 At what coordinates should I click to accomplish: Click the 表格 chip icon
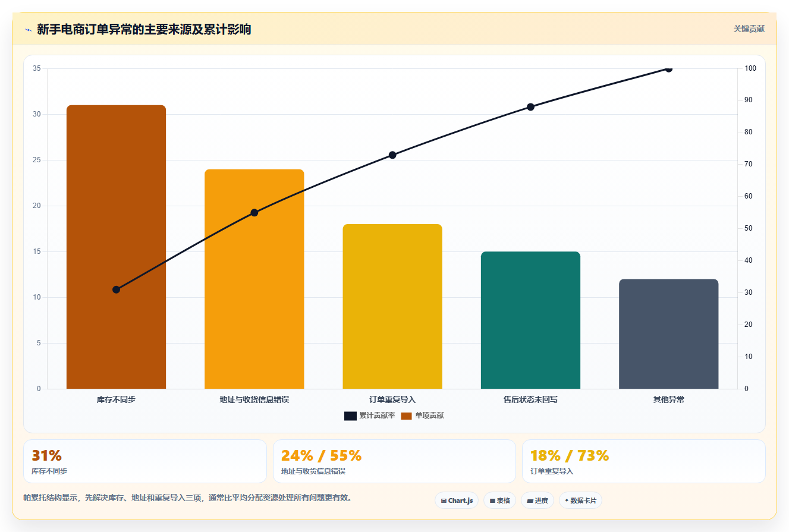(x=492, y=500)
